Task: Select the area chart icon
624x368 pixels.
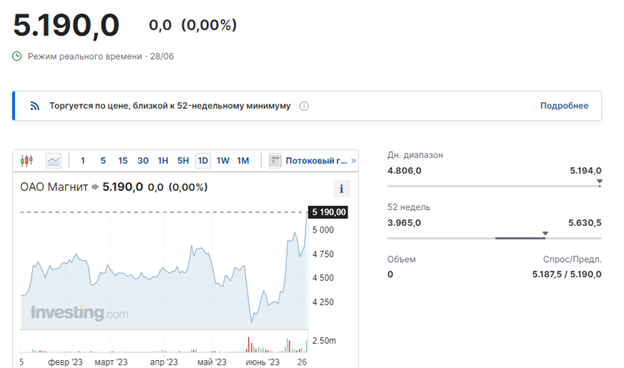Action: pyautogui.click(x=53, y=161)
